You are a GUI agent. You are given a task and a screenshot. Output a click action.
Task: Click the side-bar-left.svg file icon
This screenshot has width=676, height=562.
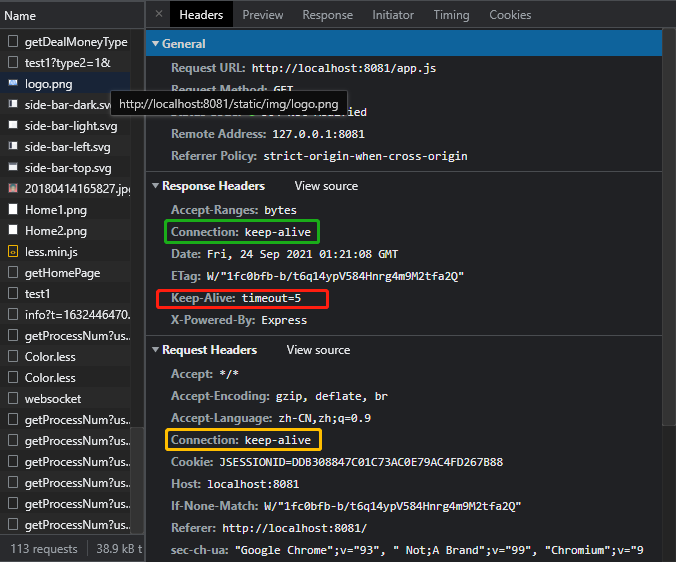13,146
